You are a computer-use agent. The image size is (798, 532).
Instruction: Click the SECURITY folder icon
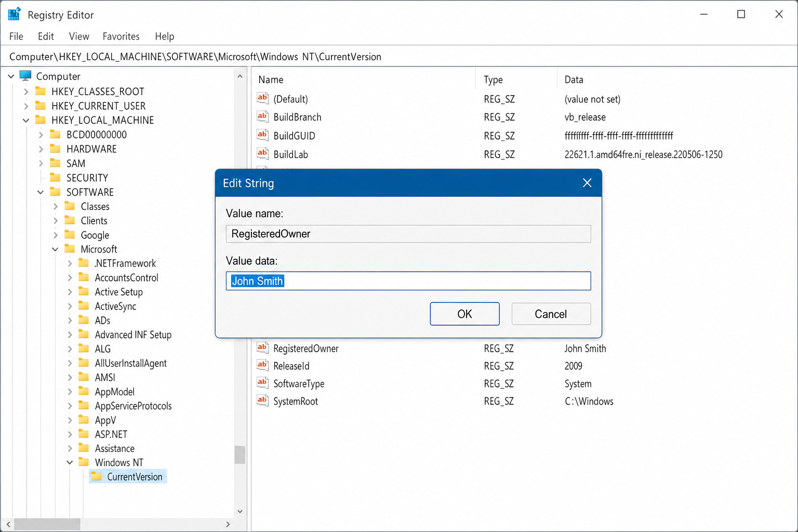tap(55, 178)
